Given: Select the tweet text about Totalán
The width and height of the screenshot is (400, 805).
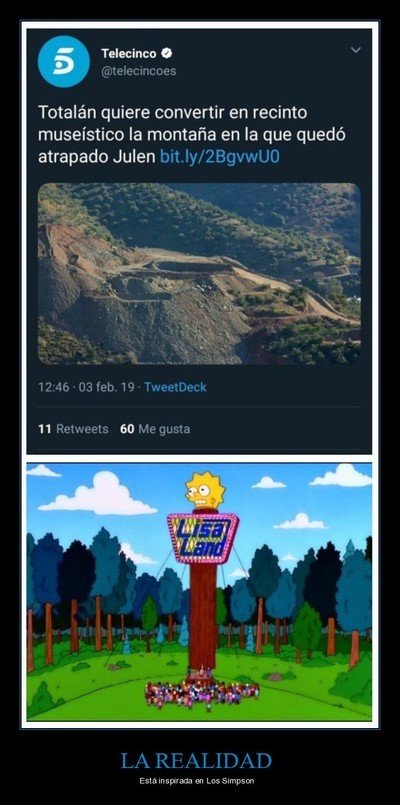Looking at the screenshot, I should [192, 135].
